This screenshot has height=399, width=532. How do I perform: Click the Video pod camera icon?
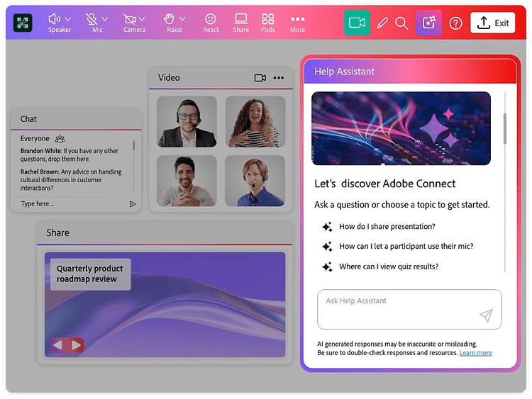(x=260, y=78)
